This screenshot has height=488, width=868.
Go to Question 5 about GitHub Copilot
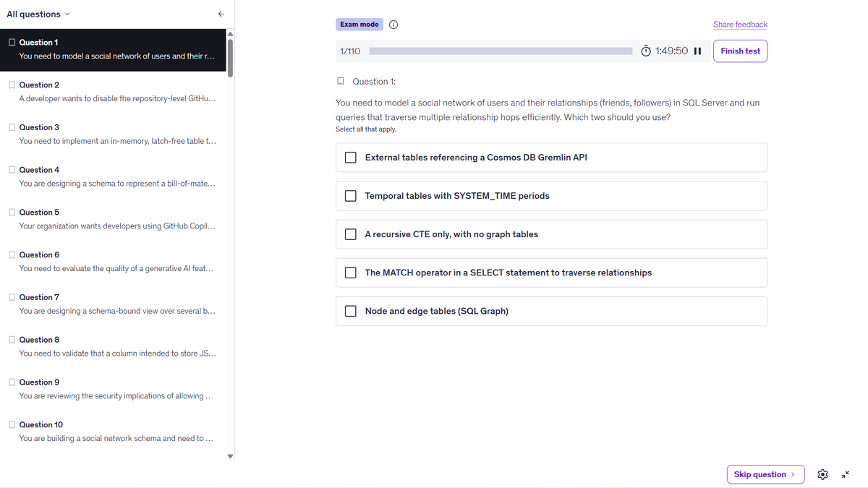point(112,219)
